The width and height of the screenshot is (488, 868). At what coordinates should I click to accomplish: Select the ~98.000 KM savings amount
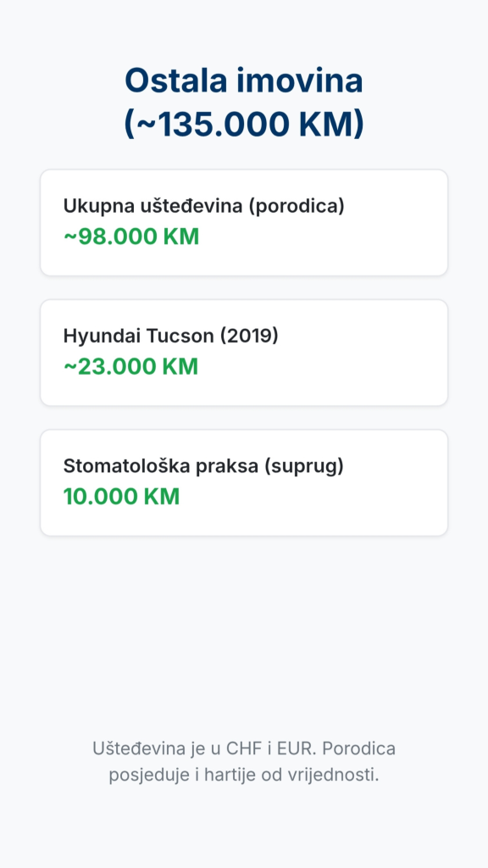[x=131, y=237]
